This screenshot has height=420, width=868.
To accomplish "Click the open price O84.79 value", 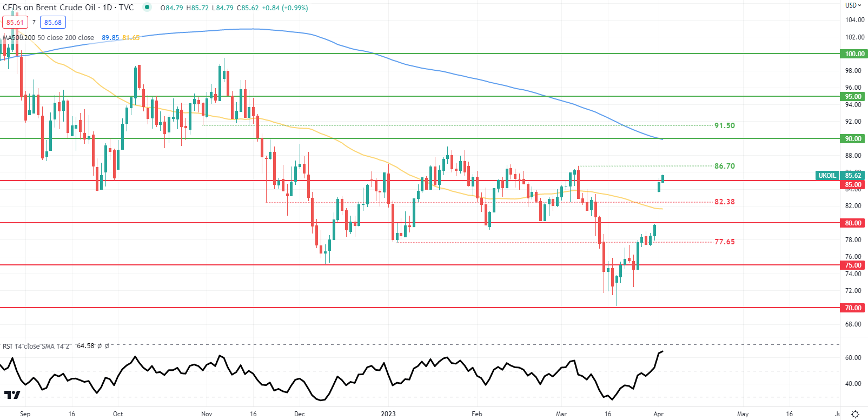I will click(172, 8).
